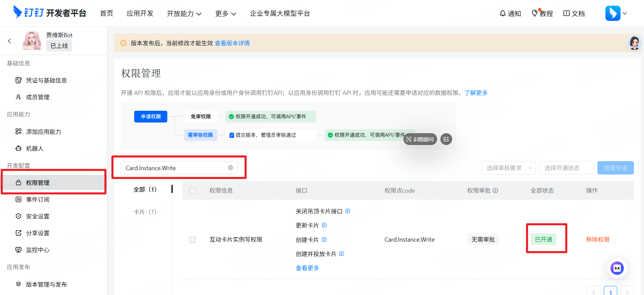Open 企业专属大模型平台 in top navigation
This screenshot has height=295, width=644.
point(280,13)
